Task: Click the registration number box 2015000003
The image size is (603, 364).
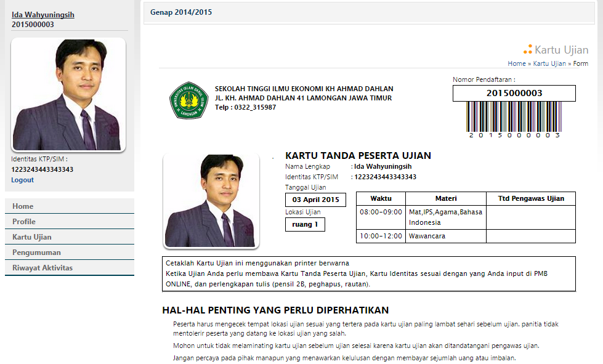Action: point(514,93)
